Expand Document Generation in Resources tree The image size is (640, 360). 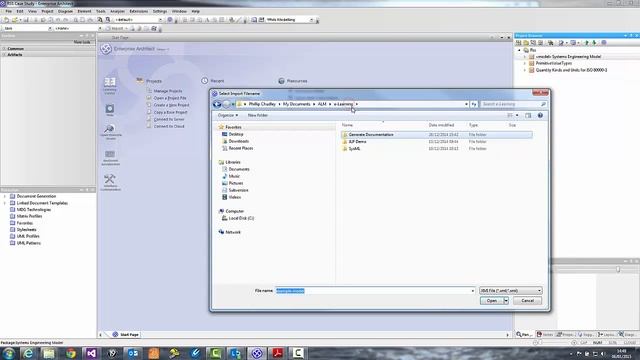pos(5,196)
